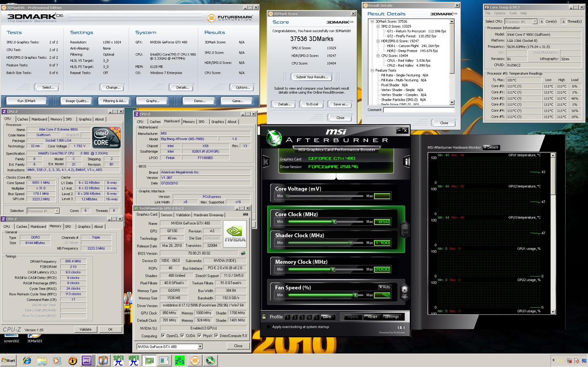Open the 3DMark orange taskbar icon
The image size is (588, 367).
point(195,360)
